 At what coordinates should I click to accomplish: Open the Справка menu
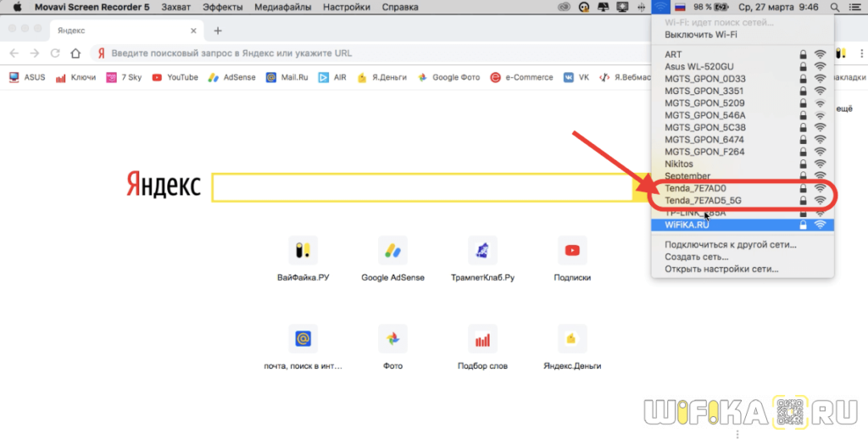400,7
